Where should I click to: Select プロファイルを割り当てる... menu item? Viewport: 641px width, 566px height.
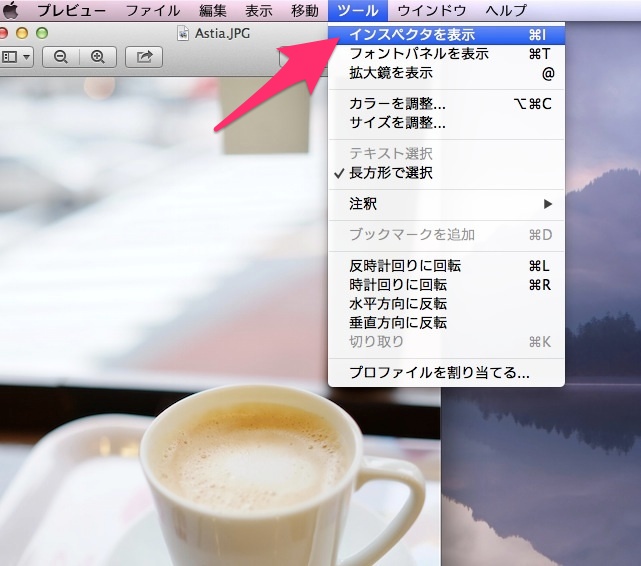point(446,372)
